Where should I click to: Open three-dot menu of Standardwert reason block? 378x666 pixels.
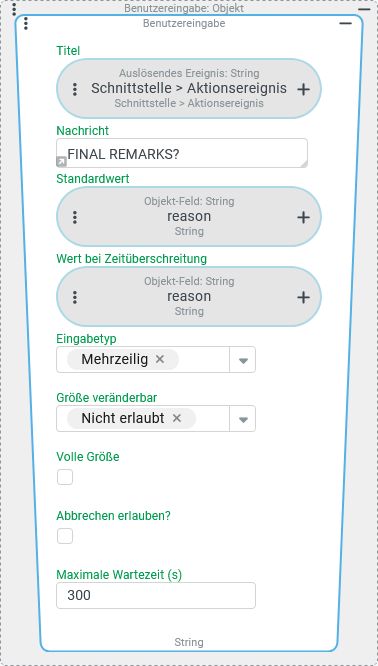click(x=75, y=217)
